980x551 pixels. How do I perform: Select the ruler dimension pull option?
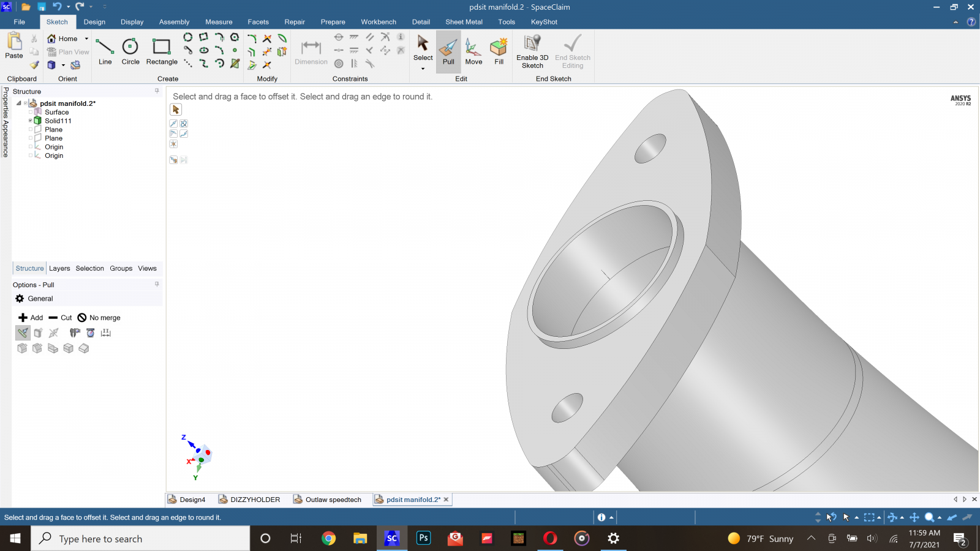pos(106,332)
